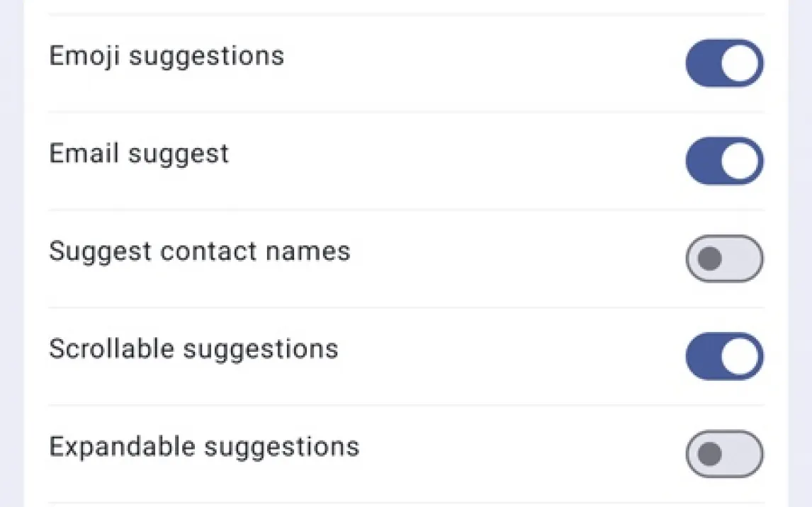Switch off Scrollable suggestions
812x507 pixels.
click(724, 356)
